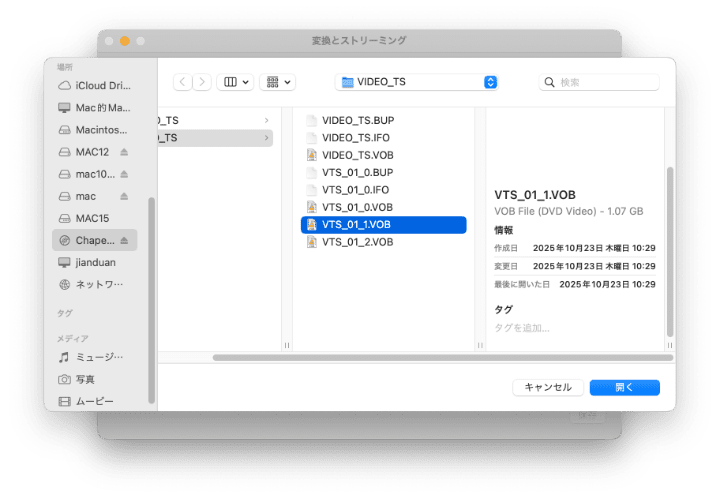Select the Chape... disc in sidebar
The width and height of the screenshot is (720, 497).
pos(95,240)
